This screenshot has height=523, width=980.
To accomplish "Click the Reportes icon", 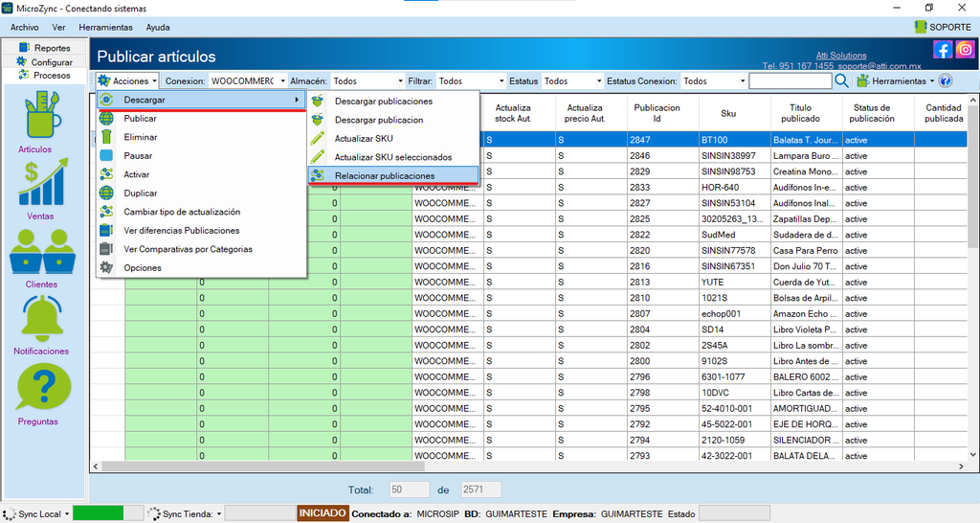I will click(x=24, y=47).
